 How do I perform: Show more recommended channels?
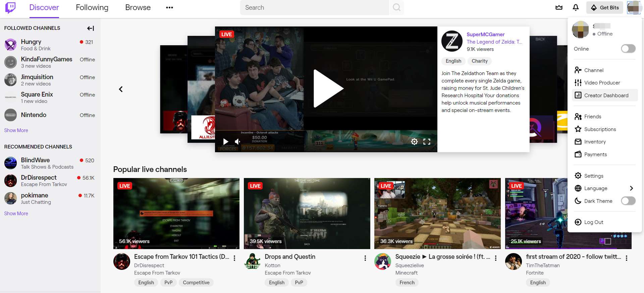pyautogui.click(x=16, y=214)
